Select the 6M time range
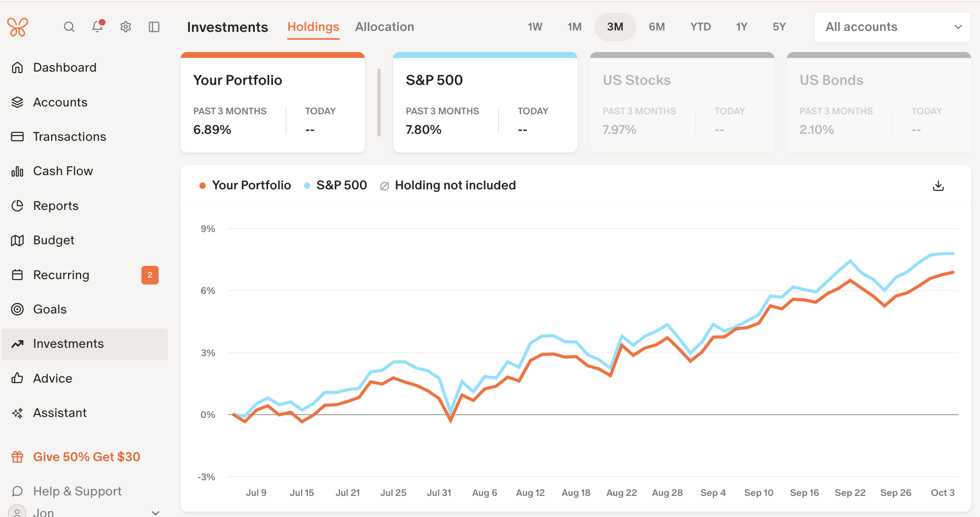The width and height of the screenshot is (980, 517). tap(656, 27)
